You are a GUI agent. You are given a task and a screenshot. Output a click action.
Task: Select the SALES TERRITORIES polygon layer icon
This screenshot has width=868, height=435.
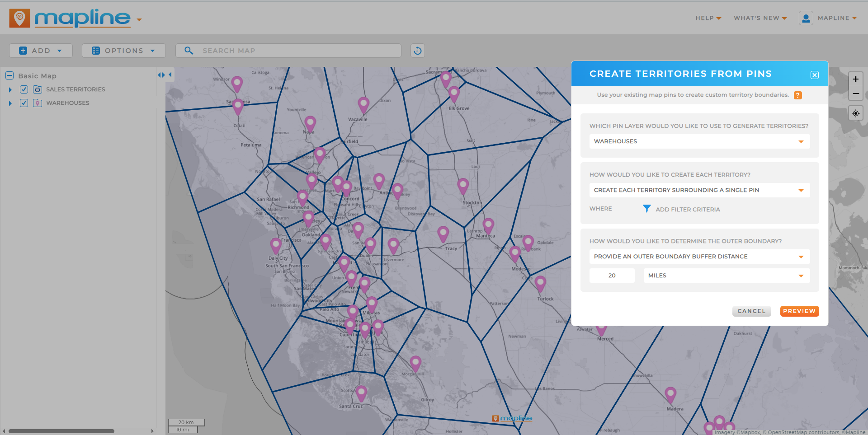pos(37,89)
